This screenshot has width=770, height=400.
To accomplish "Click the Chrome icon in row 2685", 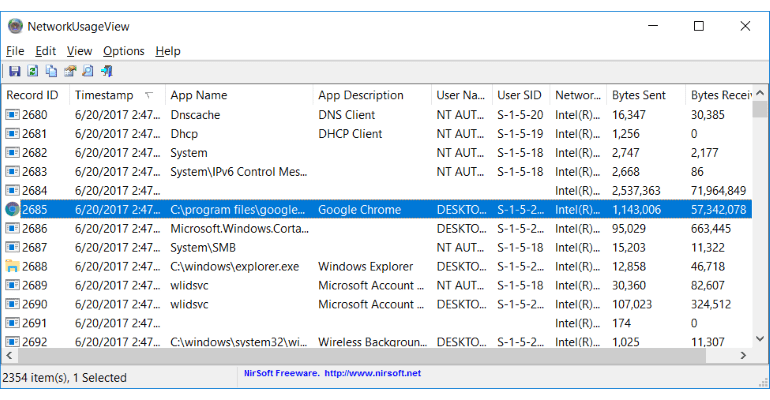I will click(12, 210).
